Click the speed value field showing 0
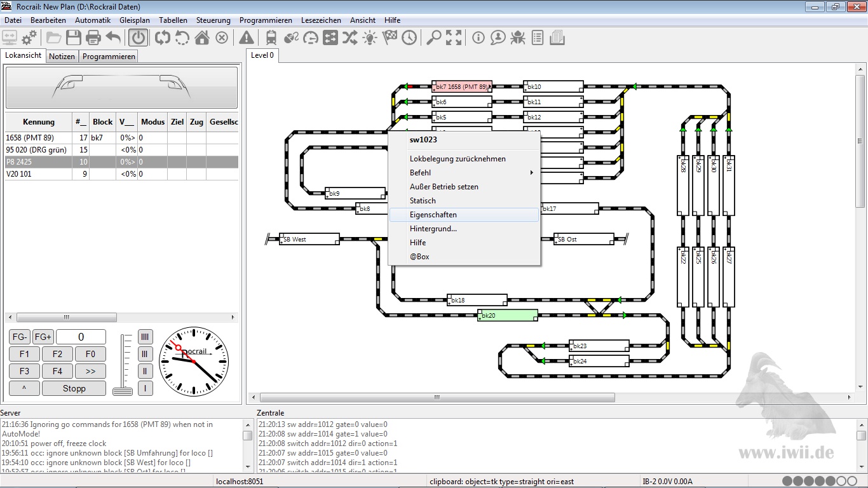The width and height of the screenshot is (868, 488). [81, 337]
